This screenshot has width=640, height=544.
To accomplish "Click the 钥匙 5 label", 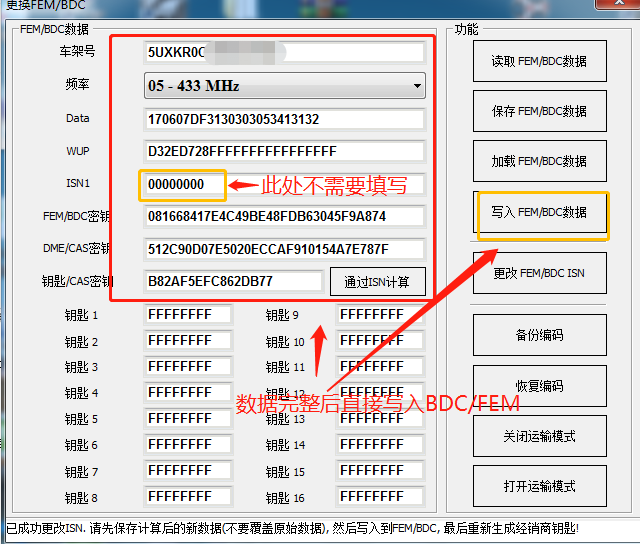I will coord(81,419).
